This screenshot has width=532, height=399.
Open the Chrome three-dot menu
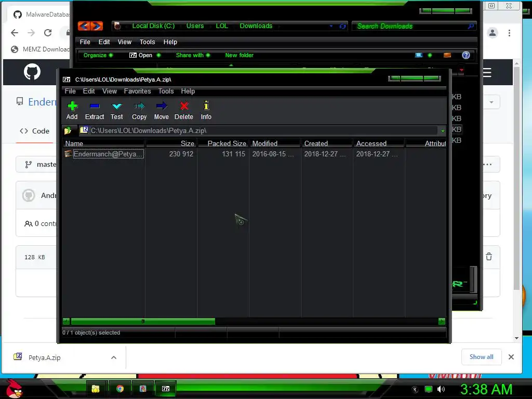[x=509, y=33]
